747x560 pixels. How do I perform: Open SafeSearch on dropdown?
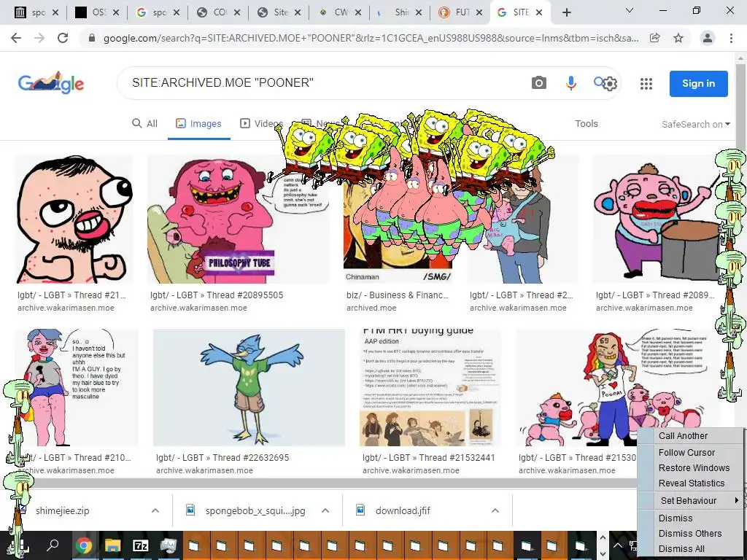695,124
